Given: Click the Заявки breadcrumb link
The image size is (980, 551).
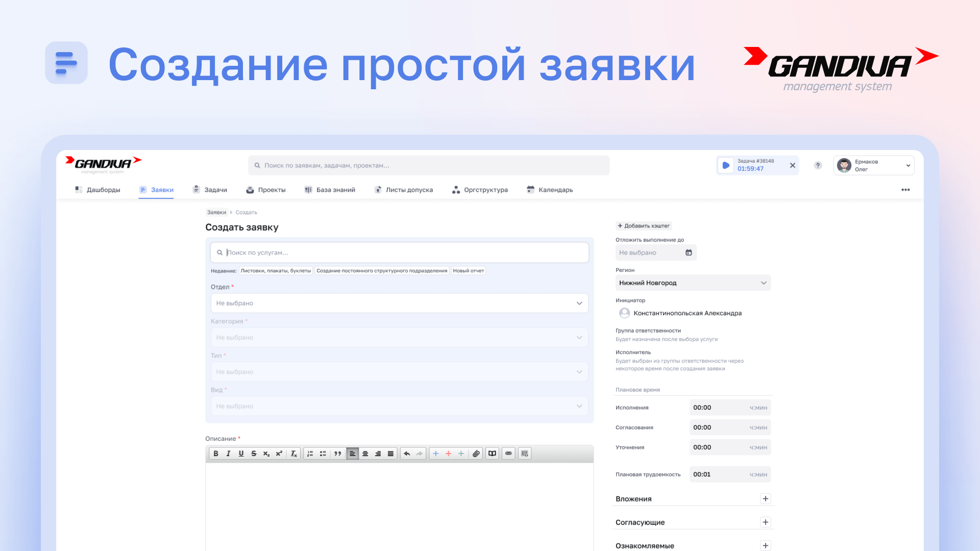Looking at the screenshot, I should [x=216, y=212].
